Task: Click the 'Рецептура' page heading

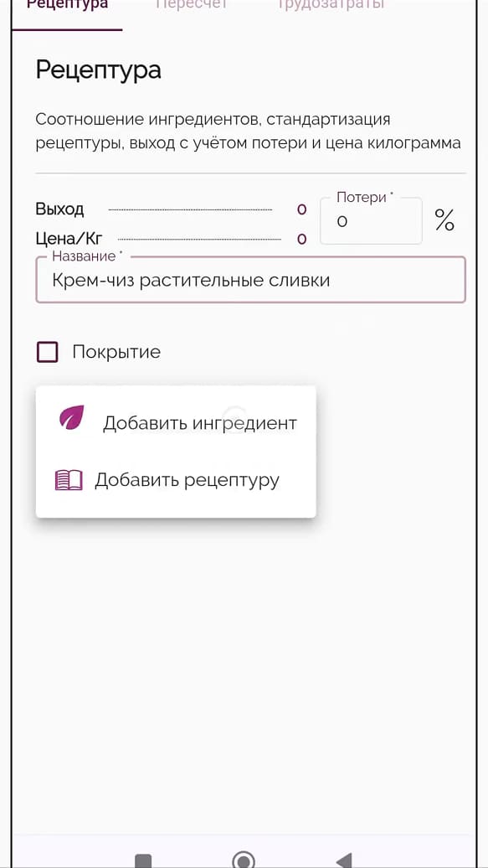Action: coord(98,70)
